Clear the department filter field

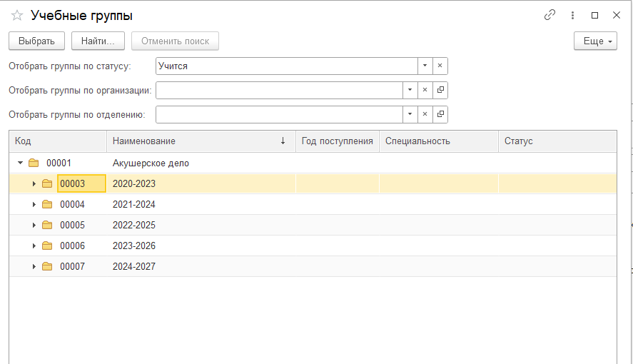click(425, 114)
